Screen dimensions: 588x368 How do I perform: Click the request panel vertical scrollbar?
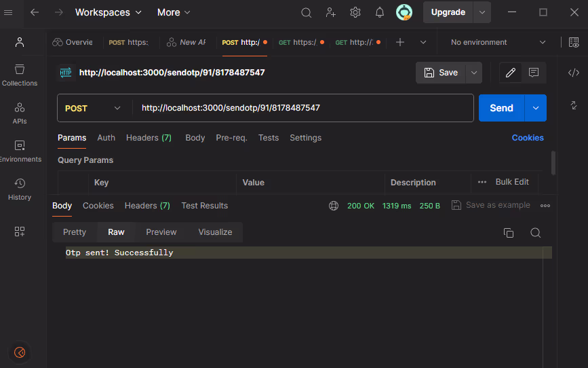point(553,163)
